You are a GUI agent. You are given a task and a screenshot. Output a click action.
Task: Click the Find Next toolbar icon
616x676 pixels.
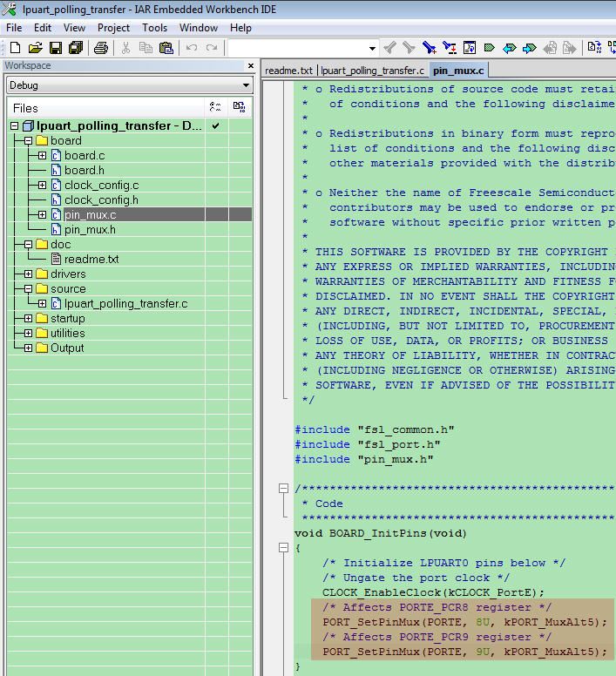[x=409, y=47]
